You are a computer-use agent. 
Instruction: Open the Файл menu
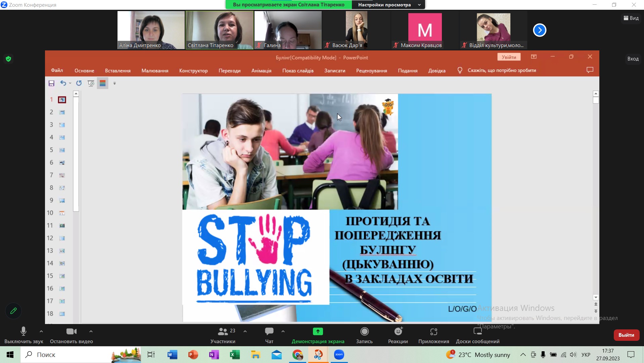(x=57, y=70)
